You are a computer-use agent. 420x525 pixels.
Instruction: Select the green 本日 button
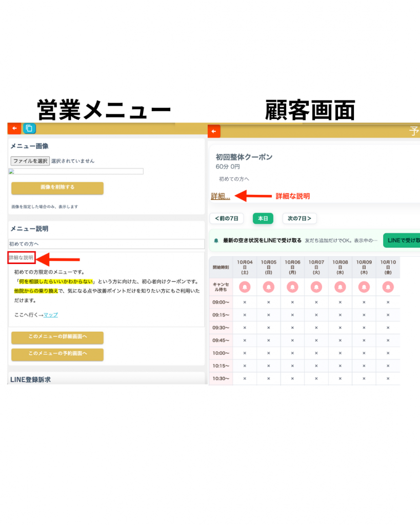click(263, 218)
